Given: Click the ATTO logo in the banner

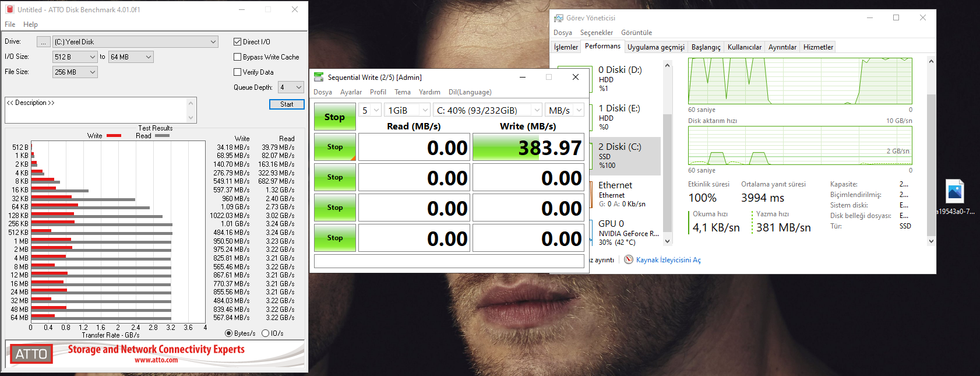Looking at the screenshot, I should pos(31,354).
